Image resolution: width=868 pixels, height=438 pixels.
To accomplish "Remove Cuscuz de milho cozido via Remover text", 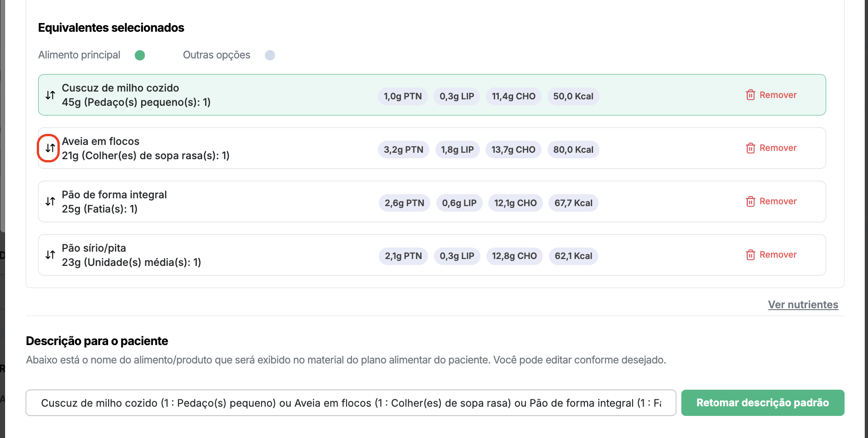I will (778, 95).
